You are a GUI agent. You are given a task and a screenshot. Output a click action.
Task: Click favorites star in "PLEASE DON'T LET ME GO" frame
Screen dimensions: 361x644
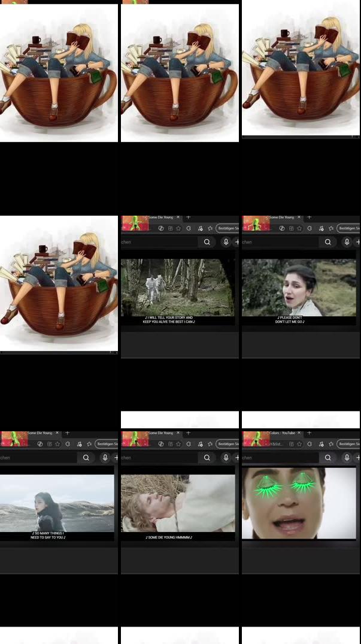[x=299, y=228]
